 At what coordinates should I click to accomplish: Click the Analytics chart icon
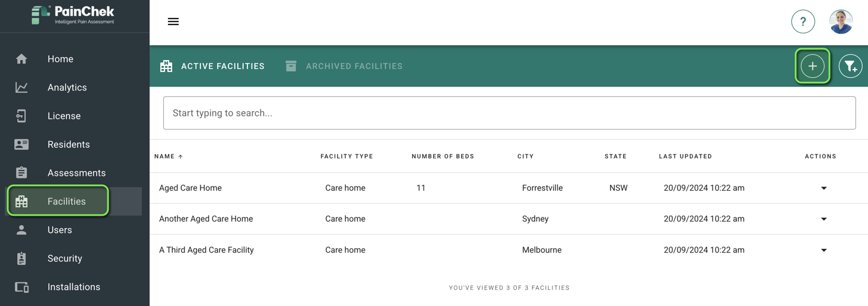(21, 87)
